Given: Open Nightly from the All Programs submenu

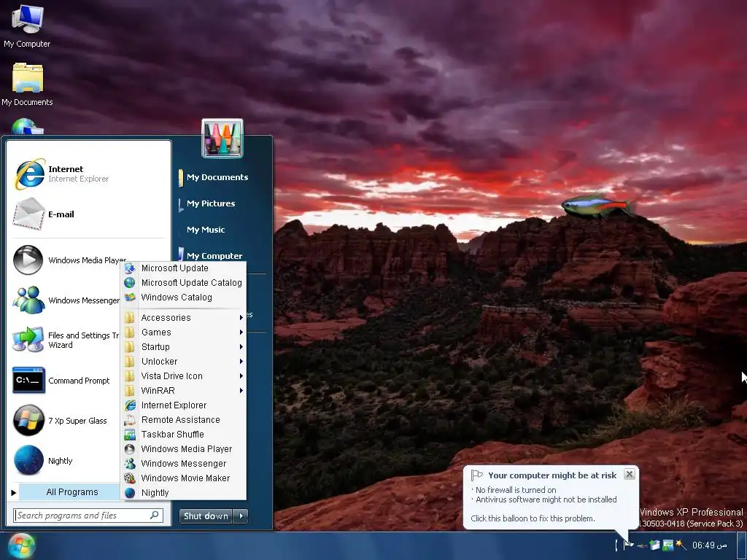Looking at the screenshot, I should (184, 493).
